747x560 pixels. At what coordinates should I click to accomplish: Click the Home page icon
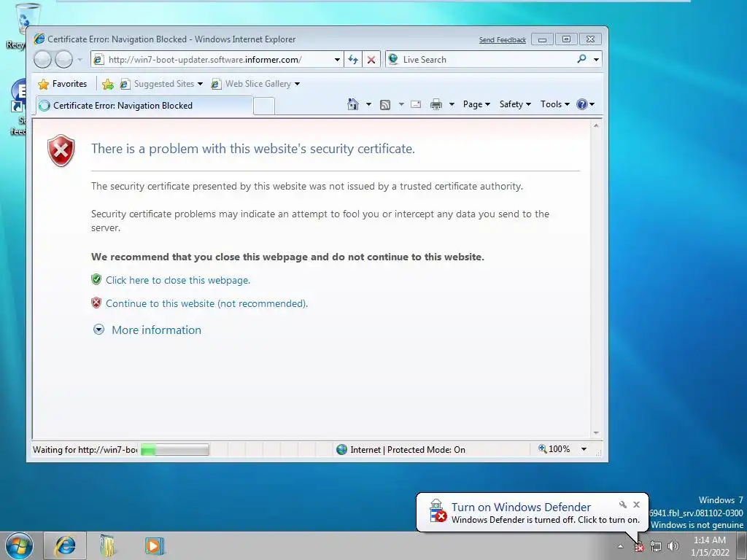(353, 104)
